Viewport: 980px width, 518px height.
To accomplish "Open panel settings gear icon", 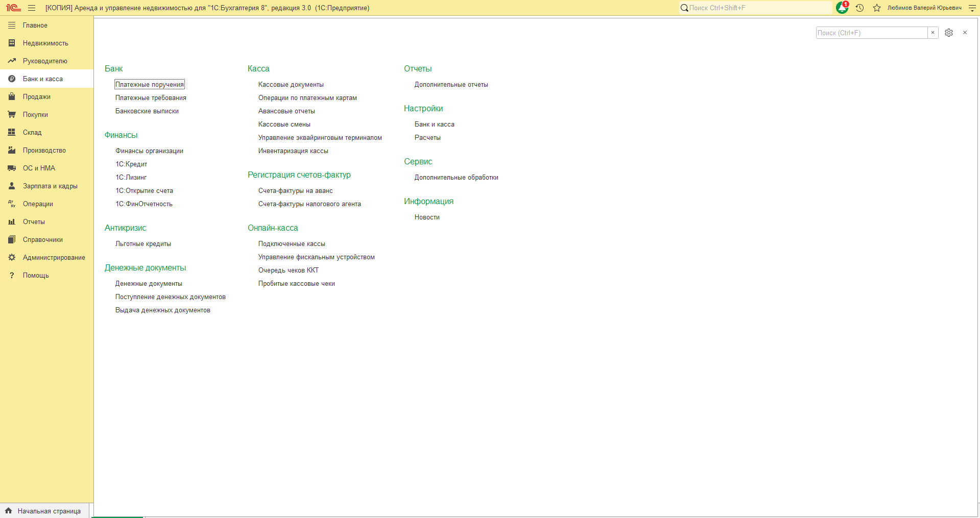I will (949, 33).
